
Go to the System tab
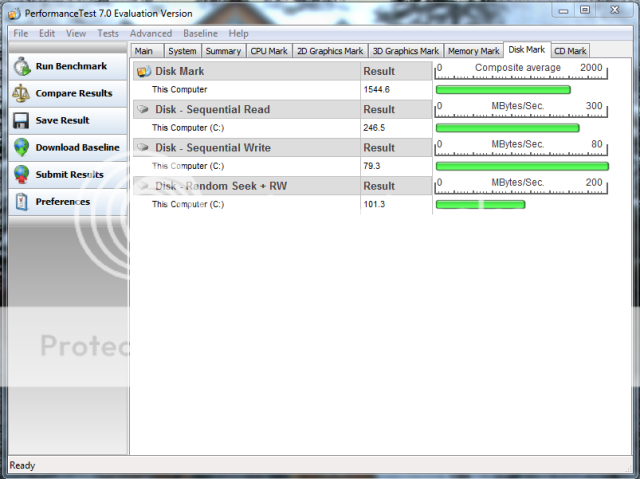click(x=182, y=51)
